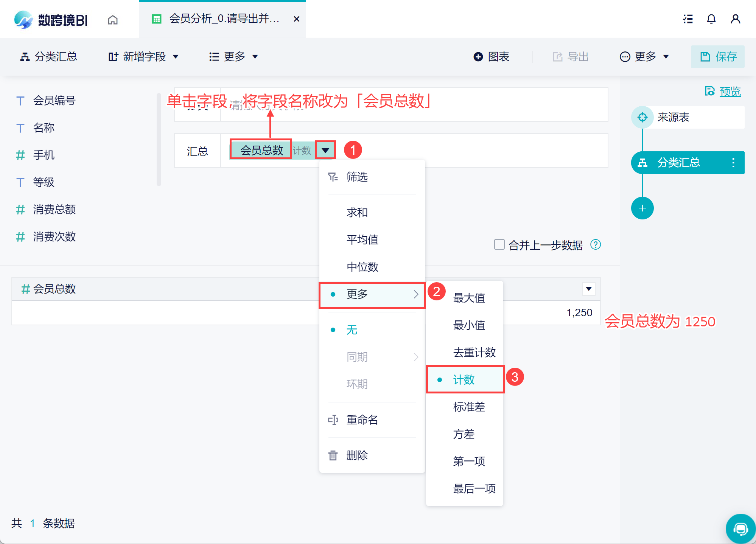Choose 中位数 aggregation
The width and height of the screenshot is (756, 544).
tap(372, 267)
